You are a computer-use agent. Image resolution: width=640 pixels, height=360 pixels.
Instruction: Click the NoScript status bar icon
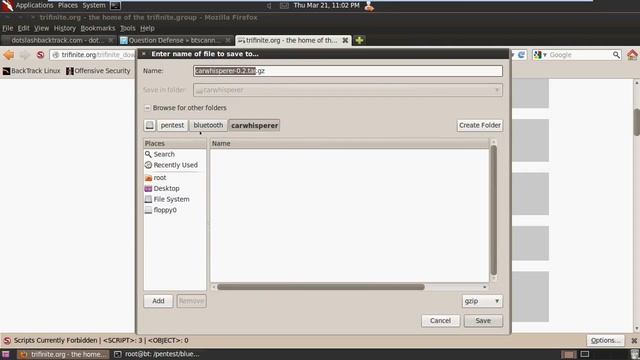coord(7,340)
